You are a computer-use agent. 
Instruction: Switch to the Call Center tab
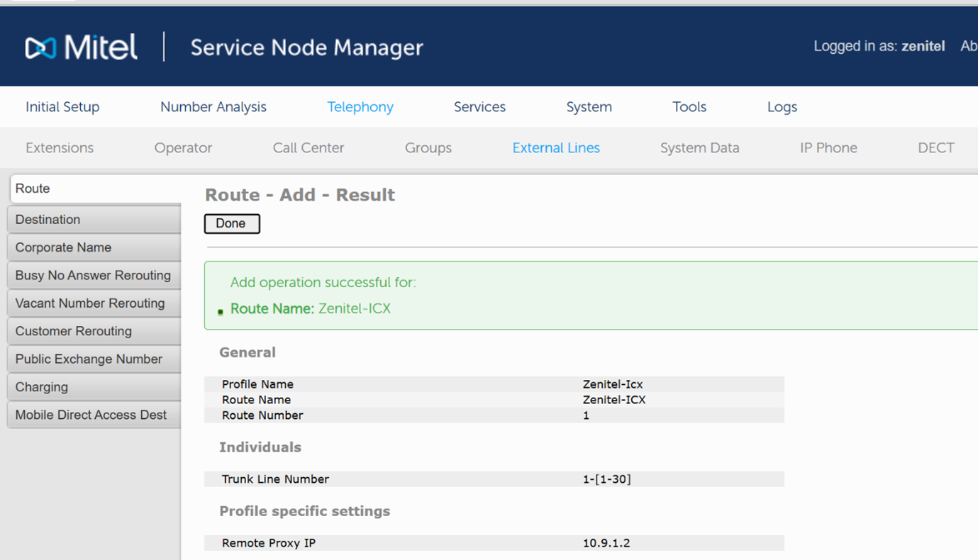click(x=308, y=148)
